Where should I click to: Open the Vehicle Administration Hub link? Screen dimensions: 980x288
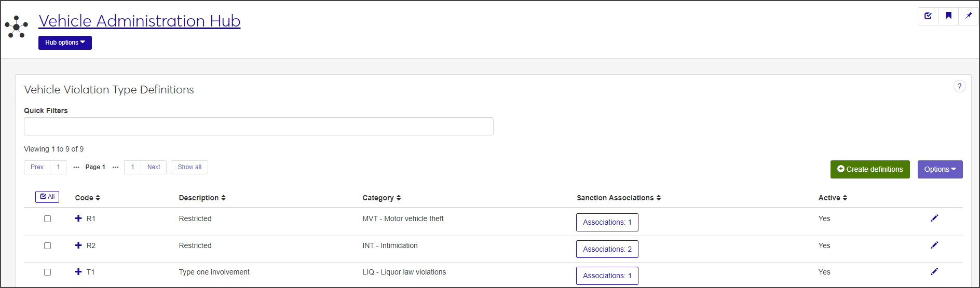(x=140, y=21)
